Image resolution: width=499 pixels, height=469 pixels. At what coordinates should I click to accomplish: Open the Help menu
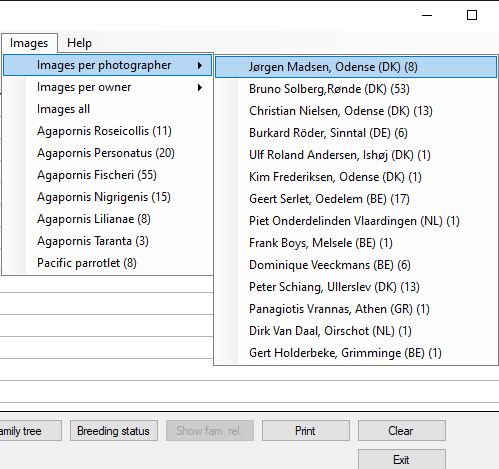coord(79,43)
